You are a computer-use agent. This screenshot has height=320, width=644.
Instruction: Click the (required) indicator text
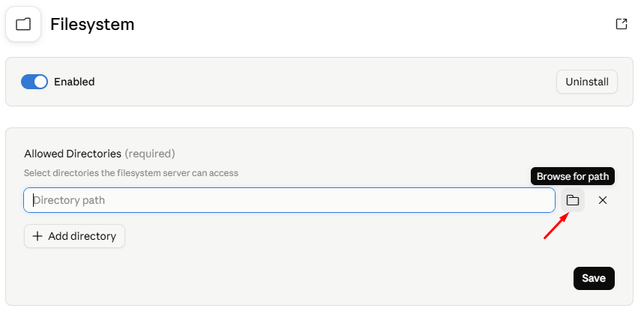click(150, 154)
